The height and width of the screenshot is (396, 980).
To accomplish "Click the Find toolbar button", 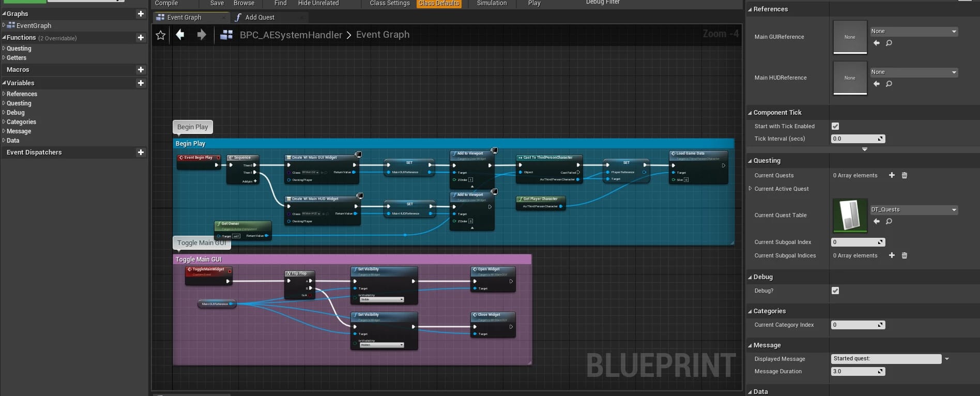I will (x=281, y=3).
